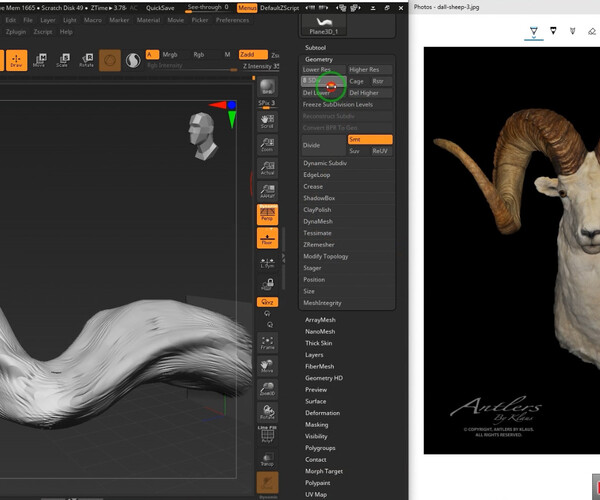Click the orange sphere brush mode icon

pyautogui.click(x=110, y=60)
